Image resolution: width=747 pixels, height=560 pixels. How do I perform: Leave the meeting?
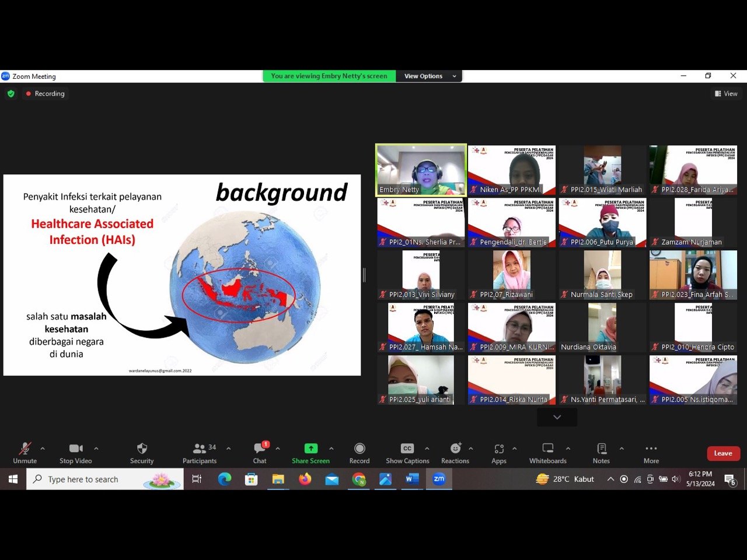(x=723, y=453)
